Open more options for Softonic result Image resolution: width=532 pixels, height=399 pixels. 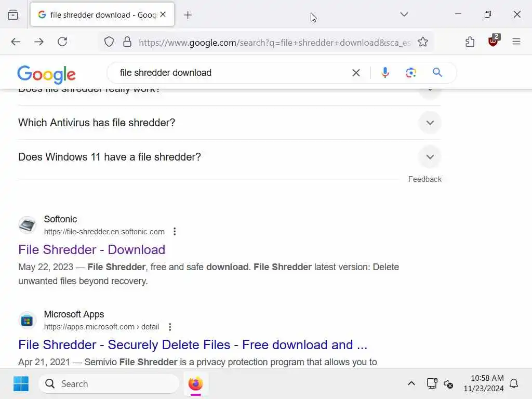point(175,231)
